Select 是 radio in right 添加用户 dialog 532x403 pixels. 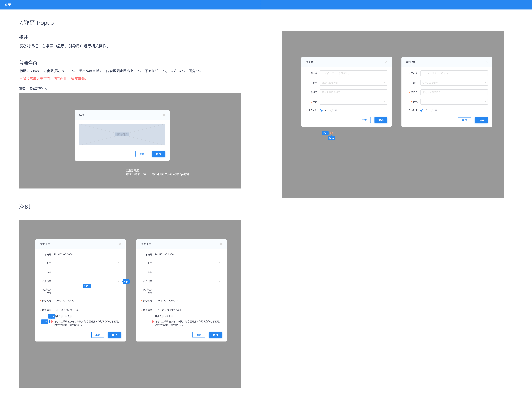click(422, 110)
